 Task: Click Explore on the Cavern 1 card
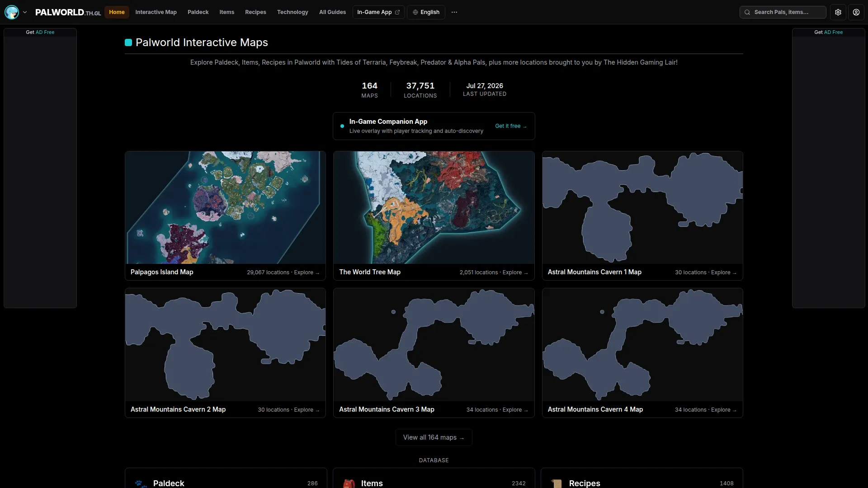[x=724, y=272]
